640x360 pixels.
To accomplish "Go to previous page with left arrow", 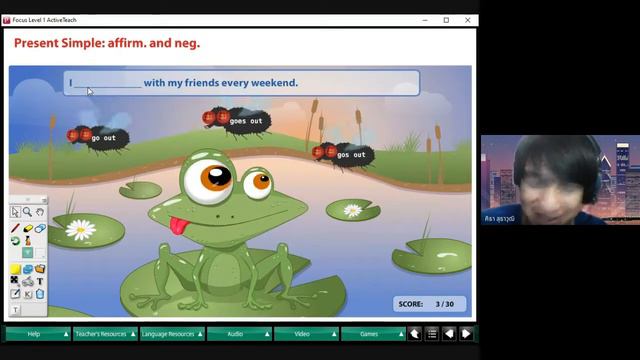I will [x=449, y=334].
